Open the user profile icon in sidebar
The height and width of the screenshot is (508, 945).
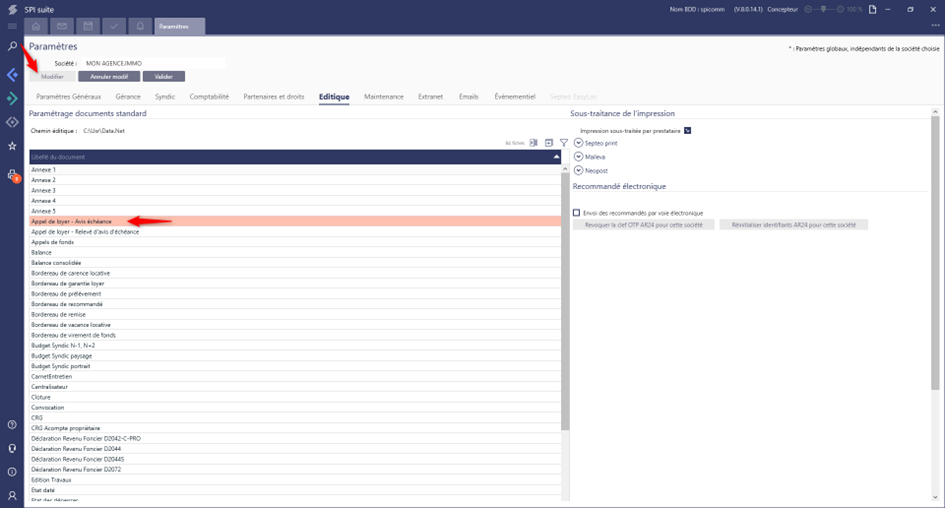click(x=12, y=495)
